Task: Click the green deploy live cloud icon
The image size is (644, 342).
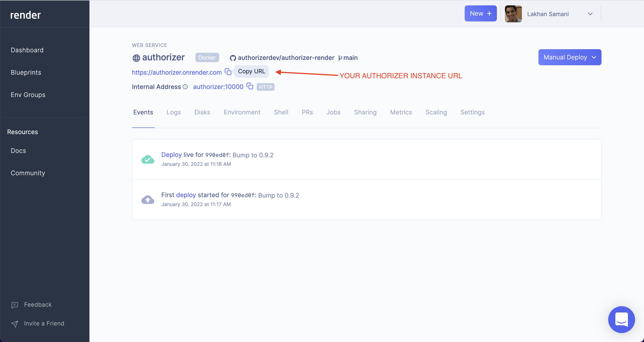Action: coord(148,159)
